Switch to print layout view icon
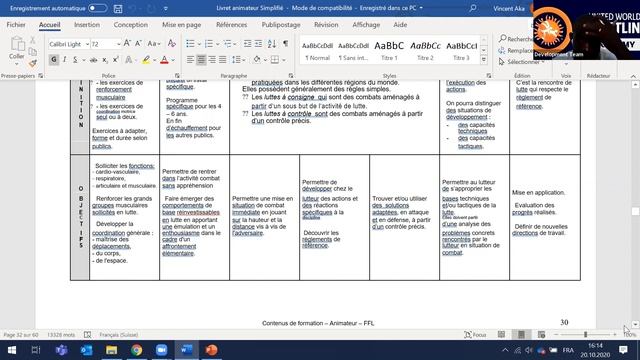Image resolution: width=640 pixels, height=360 pixels. (x=521, y=335)
